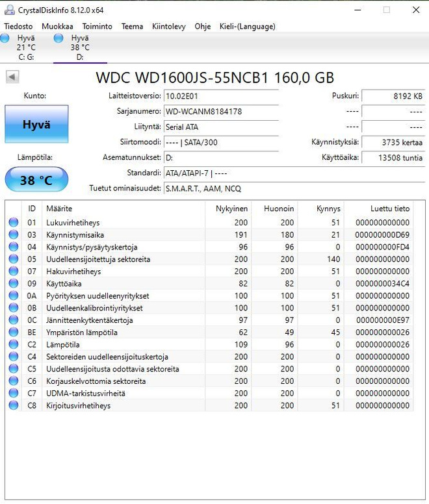Open the Muokkaa menu
The height and width of the screenshot is (504, 429).
(x=57, y=27)
